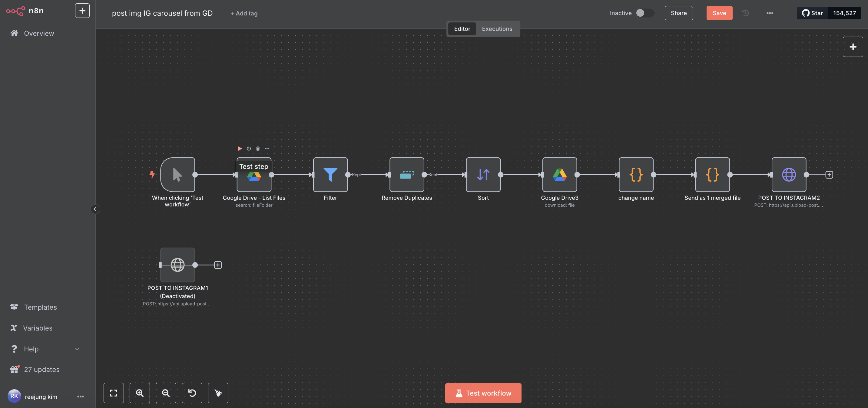Viewport: 868px width, 408px height.
Task: Collapse the left sidebar with the chevron
Action: [x=95, y=209]
